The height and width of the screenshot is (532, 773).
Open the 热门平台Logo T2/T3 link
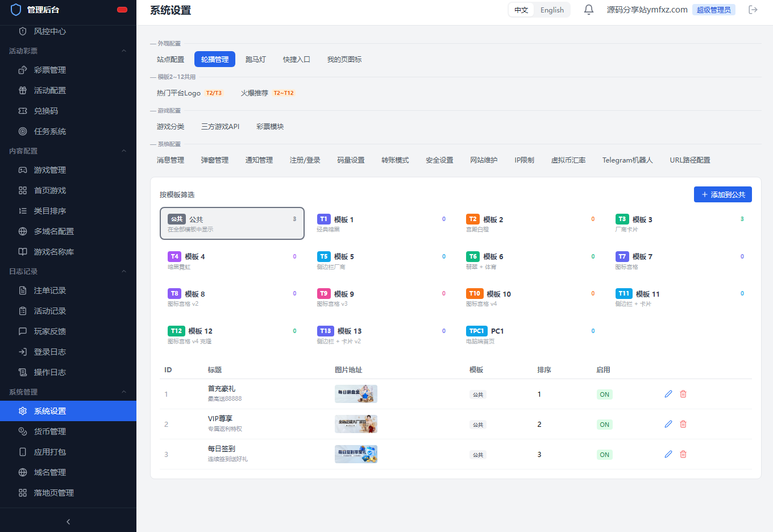pos(189,93)
